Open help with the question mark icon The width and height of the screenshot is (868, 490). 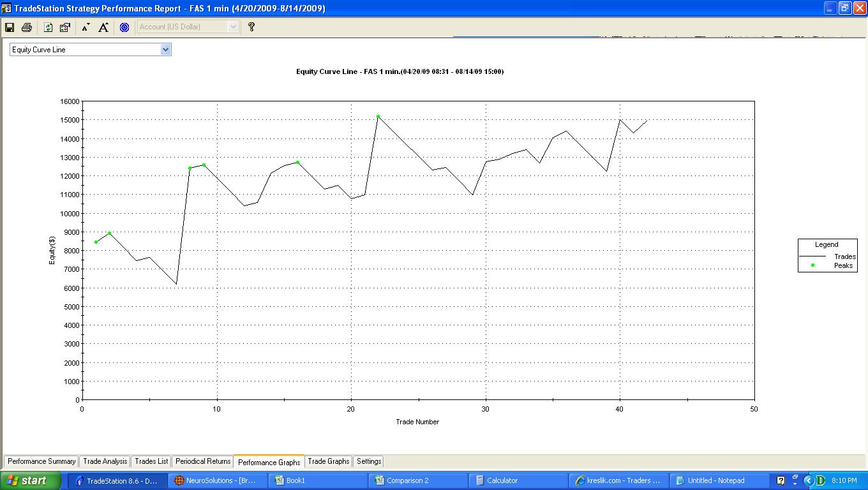pos(251,27)
